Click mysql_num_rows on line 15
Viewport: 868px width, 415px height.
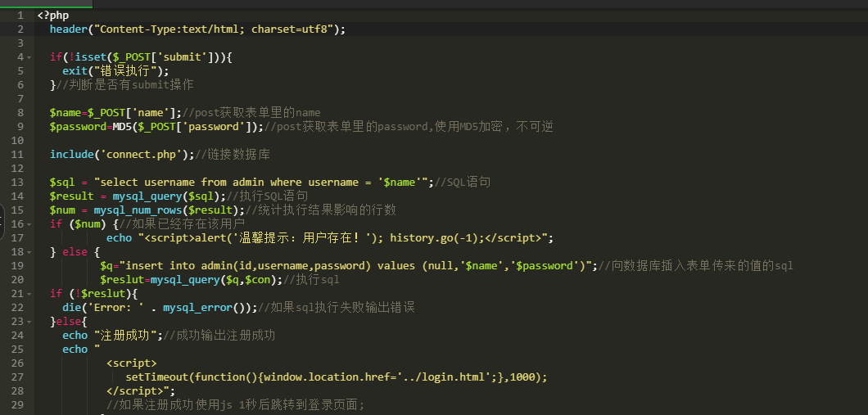(x=138, y=210)
